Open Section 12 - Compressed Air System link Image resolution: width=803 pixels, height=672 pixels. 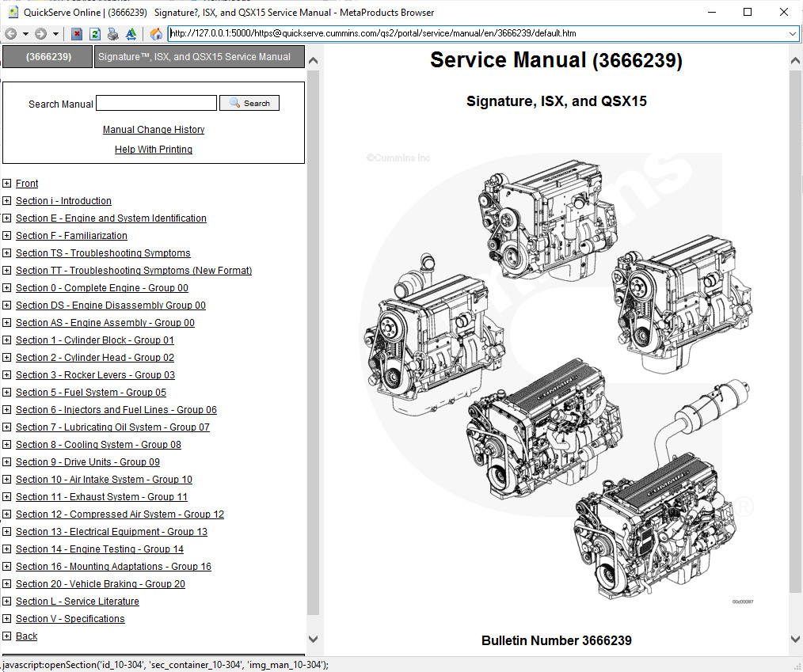(120, 514)
